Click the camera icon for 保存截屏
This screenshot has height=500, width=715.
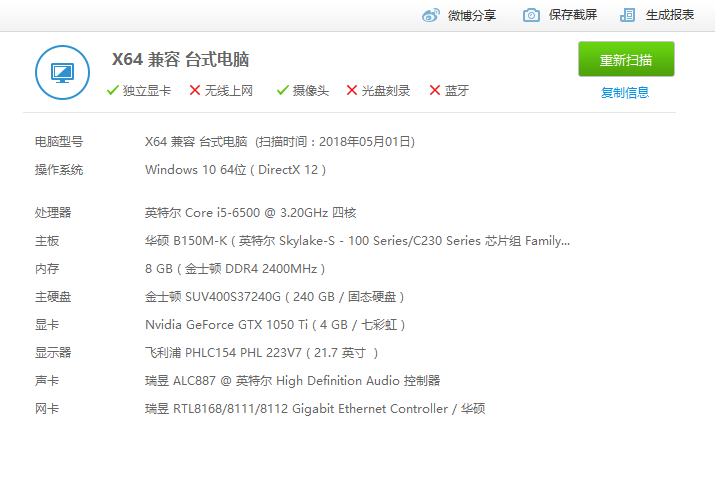point(531,15)
